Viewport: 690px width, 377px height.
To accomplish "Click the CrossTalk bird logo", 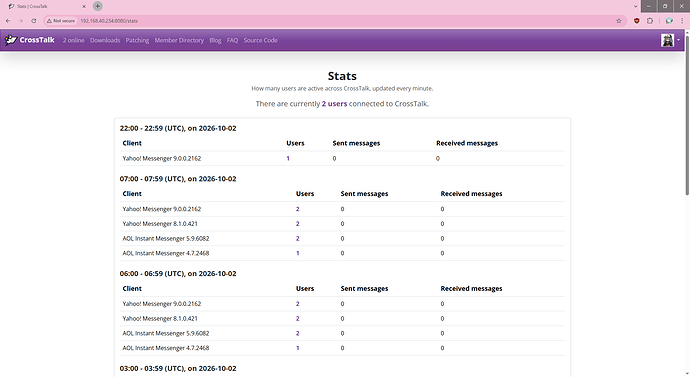I will [x=11, y=40].
